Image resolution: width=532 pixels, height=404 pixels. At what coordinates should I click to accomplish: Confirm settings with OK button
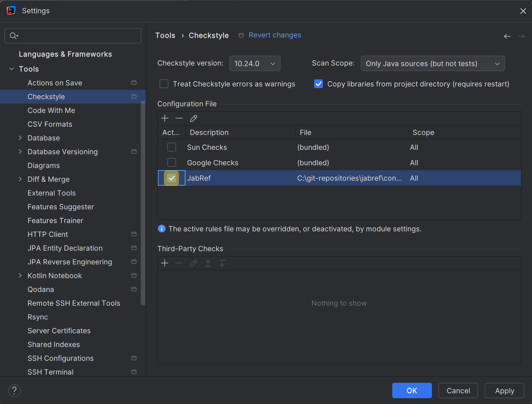412,391
